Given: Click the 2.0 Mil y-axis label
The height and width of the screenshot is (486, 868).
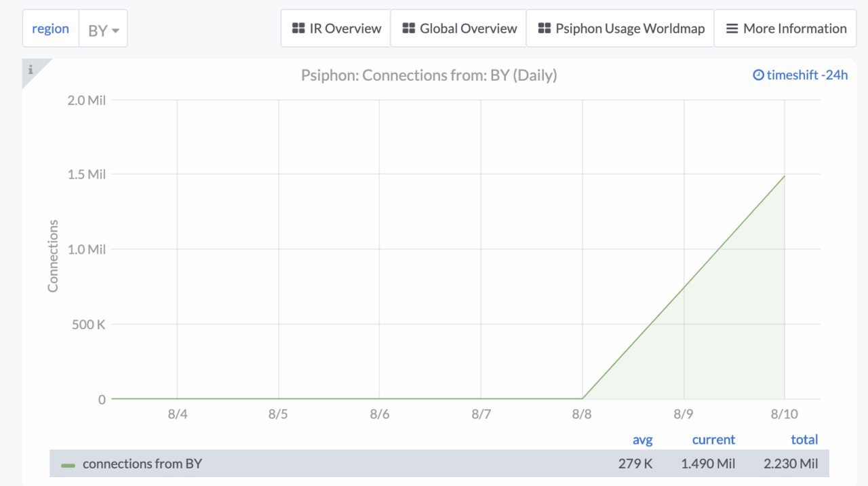Looking at the screenshot, I should (x=87, y=100).
